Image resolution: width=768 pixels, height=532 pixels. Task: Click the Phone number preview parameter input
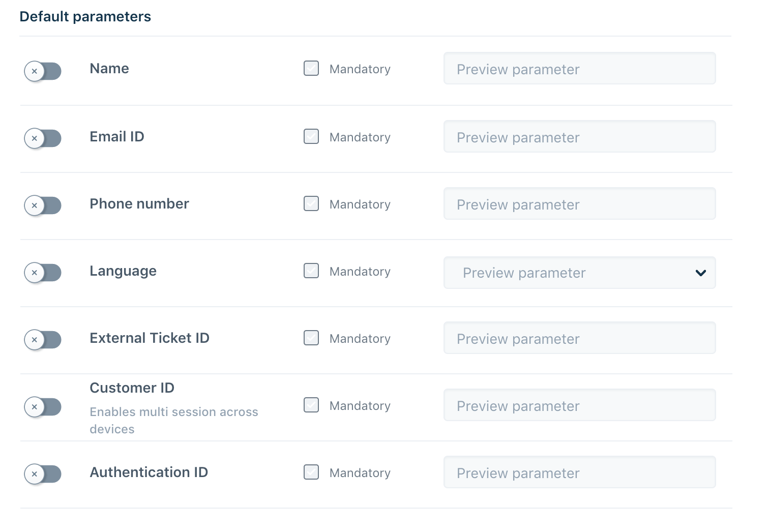[x=579, y=203]
